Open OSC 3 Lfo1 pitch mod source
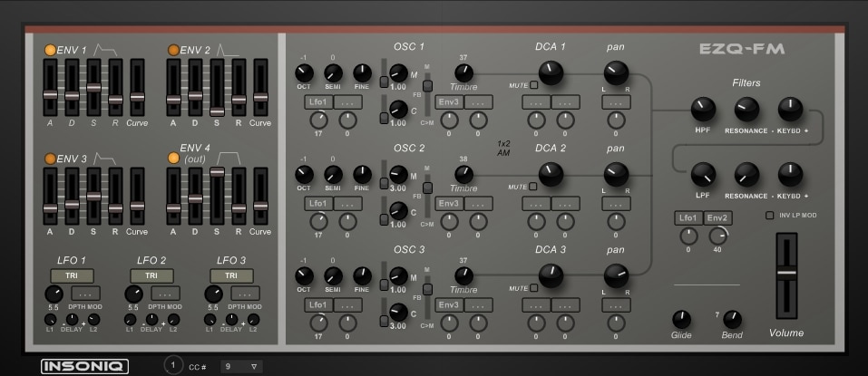 pos(318,304)
